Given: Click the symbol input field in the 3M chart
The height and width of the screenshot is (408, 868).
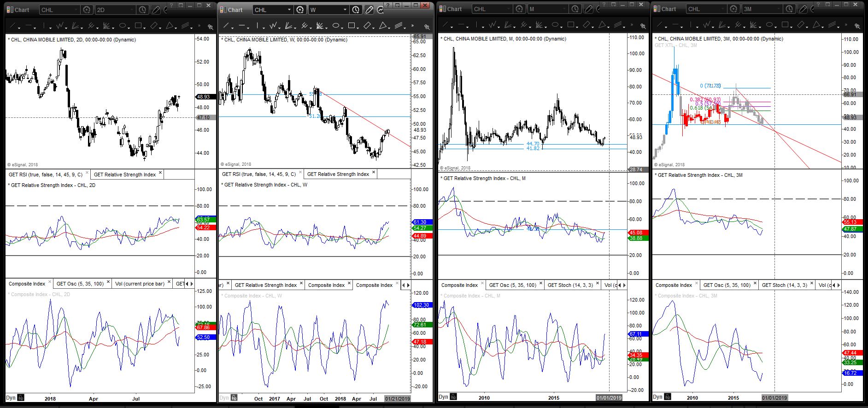Looking at the screenshot, I should (707, 9).
